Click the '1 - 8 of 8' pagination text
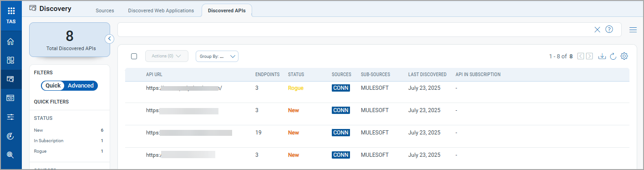 [561, 57]
